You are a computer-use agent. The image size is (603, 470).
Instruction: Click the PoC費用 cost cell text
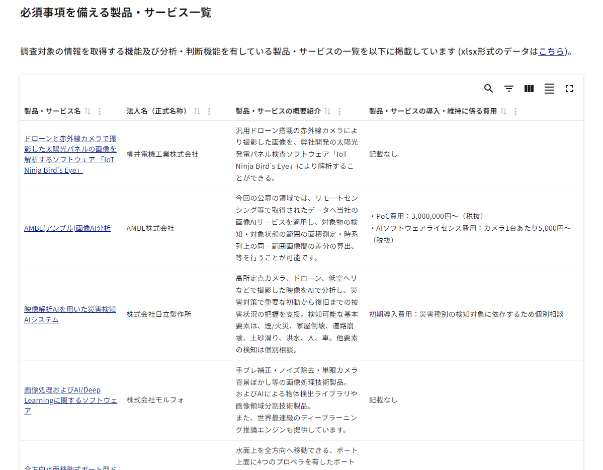point(470,228)
